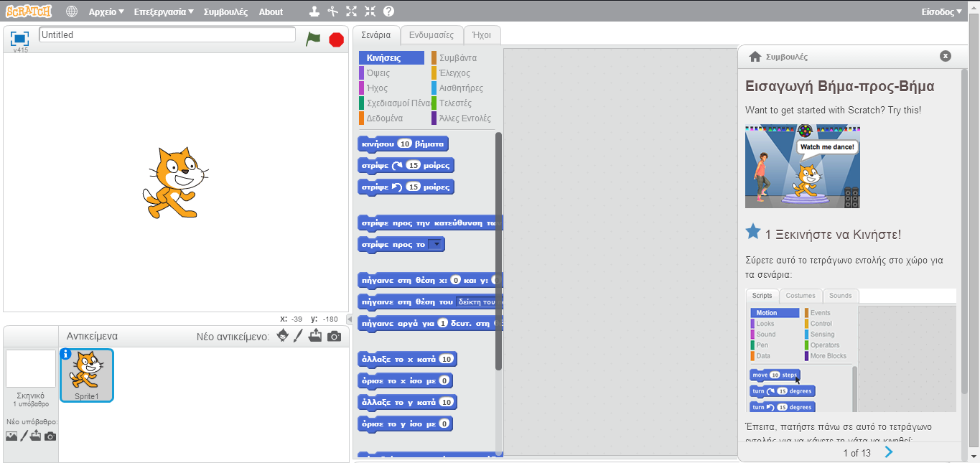The height and width of the screenshot is (463, 980).
Task: Click the About menu item
Action: pos(271,11)
